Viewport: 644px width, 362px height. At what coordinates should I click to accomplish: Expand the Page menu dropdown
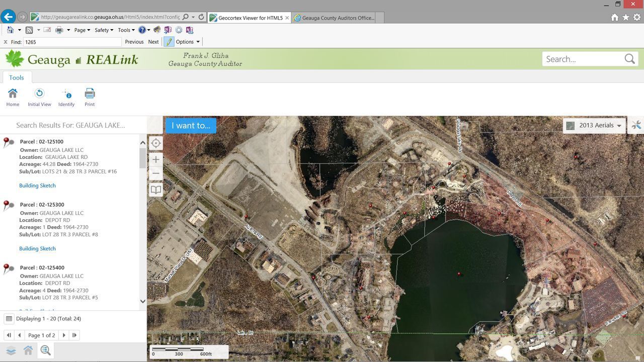click(82, 30)
